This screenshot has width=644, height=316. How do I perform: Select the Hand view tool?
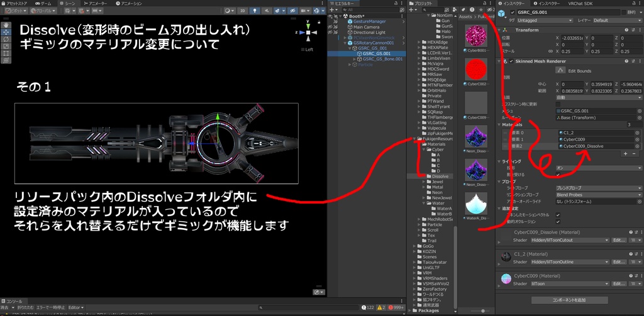7,25
